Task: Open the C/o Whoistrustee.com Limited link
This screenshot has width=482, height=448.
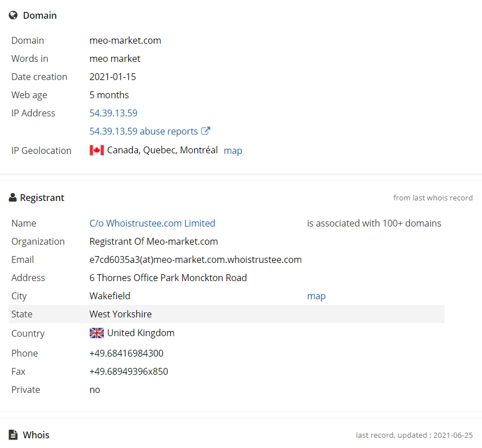Action: tap(152, 223)
